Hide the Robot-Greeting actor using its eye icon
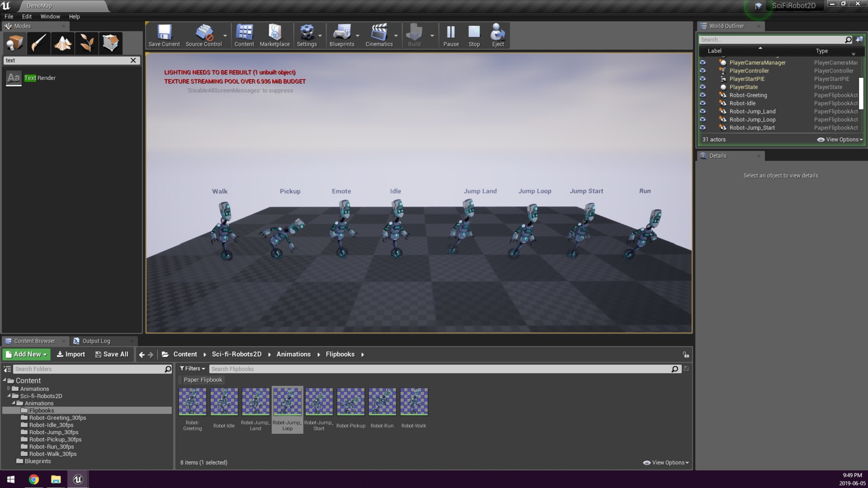The width and height of the screenshot is (868, 488). [703, 95]
